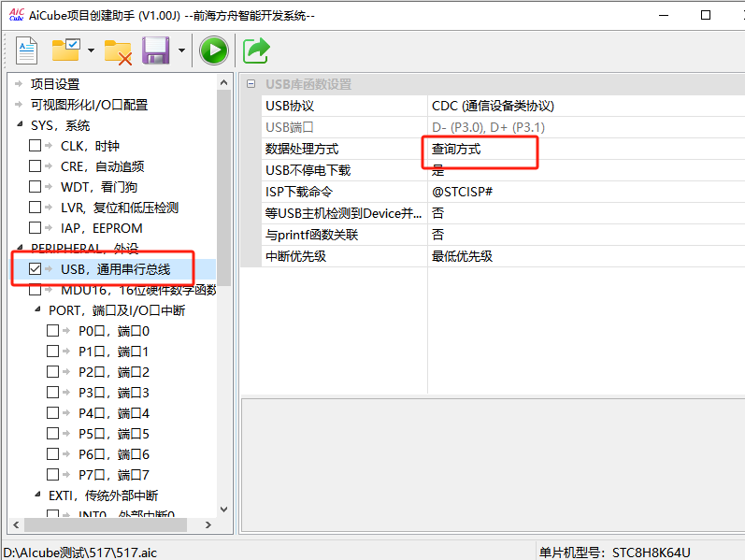The height and width of the screenshot is (560, 745).
Task: Click the green run button
Action: pyautogui.click(x=214, y=50)
